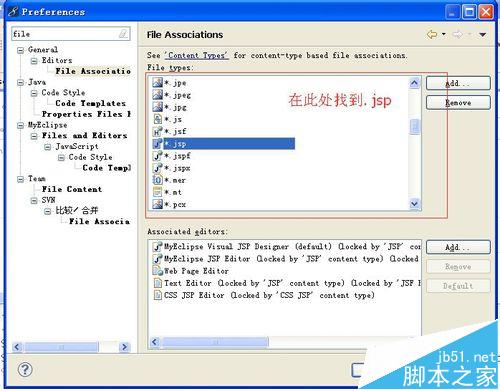Image resolution: width=500 pixels, height=391 pixels.
Task: Select File Content under Team
Action: pos(72,189)
